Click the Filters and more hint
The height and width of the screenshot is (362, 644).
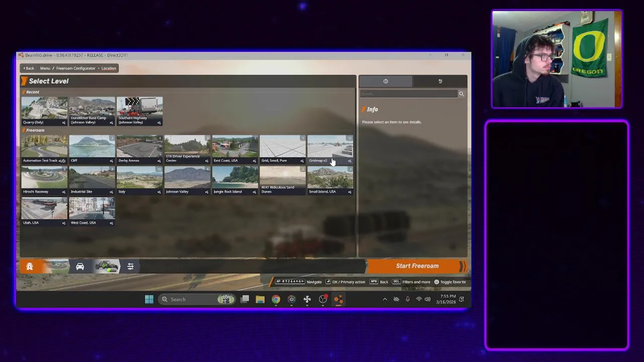pyautogui.click(x=411, y=282)
